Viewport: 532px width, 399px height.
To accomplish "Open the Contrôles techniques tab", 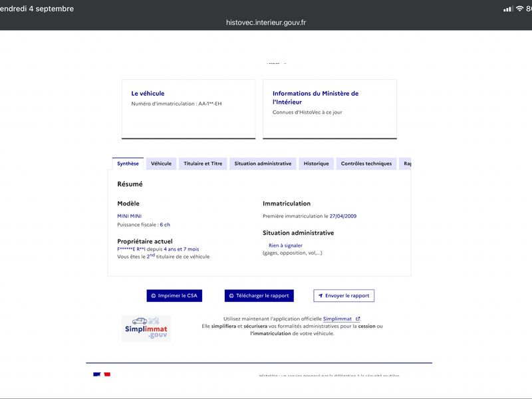I will 366,164.
